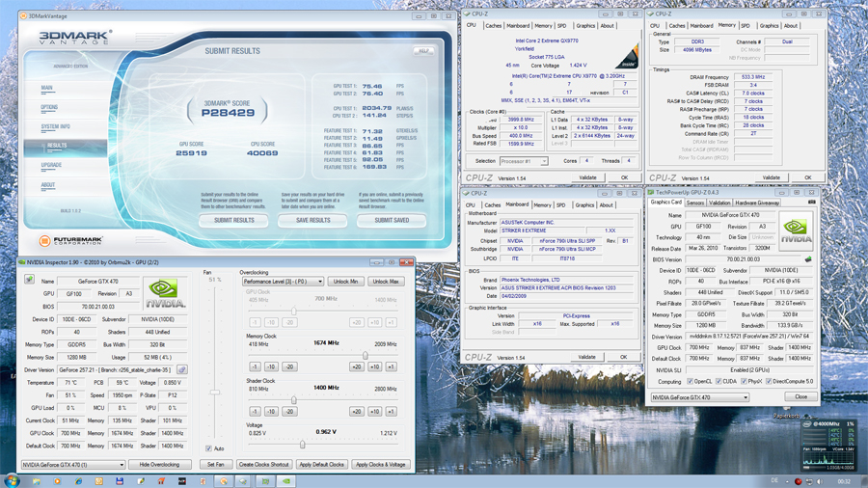Toggle the OpenCL checkbox in GPU-Z
The height and width of the screenshot is (488, 868).
(690, 381)
